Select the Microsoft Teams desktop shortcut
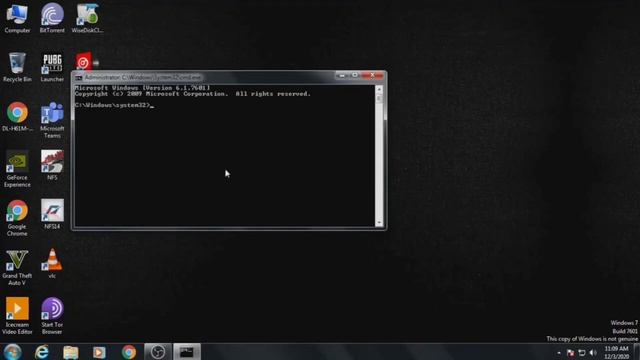Screen dimensions: 640x360 pos(52,120)
